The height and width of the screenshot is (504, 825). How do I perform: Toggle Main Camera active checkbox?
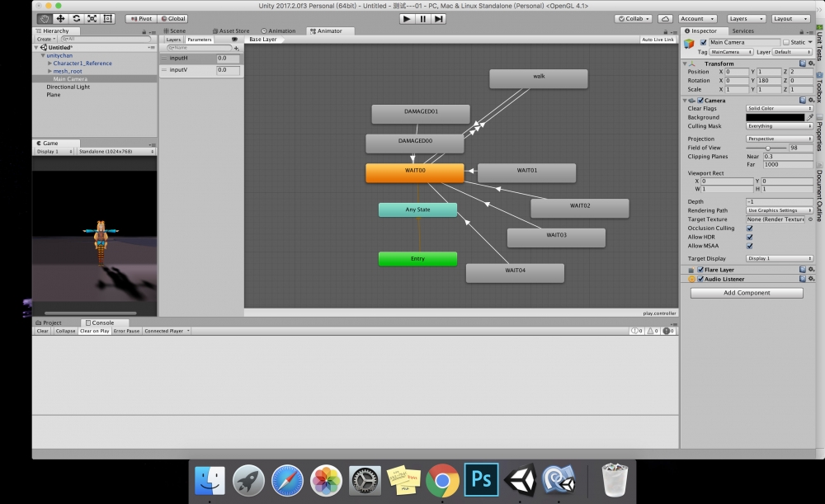[703, 43]
